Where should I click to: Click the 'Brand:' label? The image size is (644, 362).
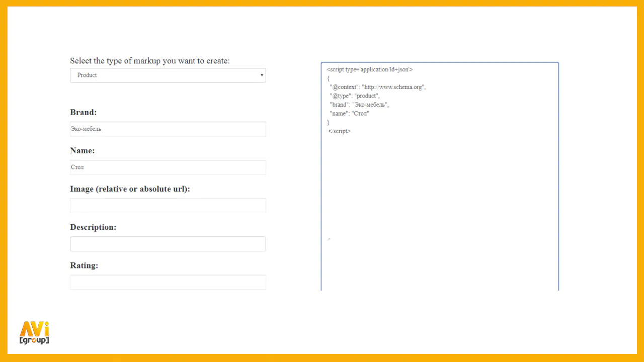tap(84, 112)
